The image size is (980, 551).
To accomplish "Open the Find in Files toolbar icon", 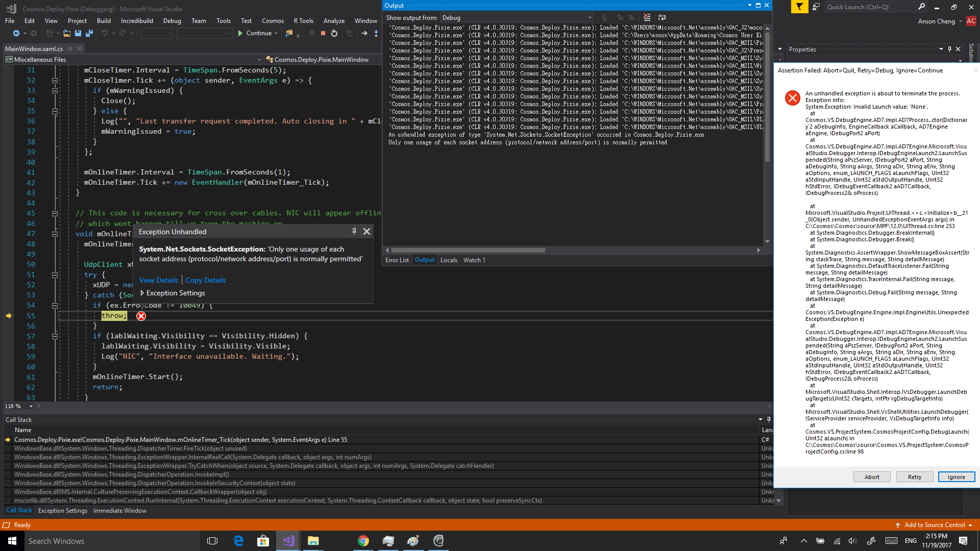I will tap(289, 33).
